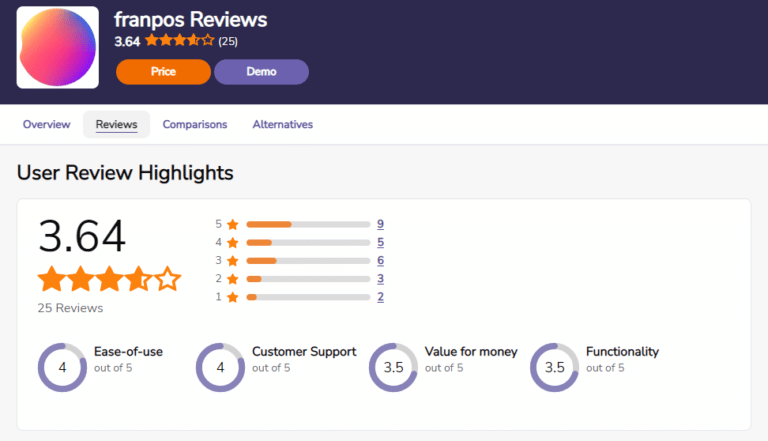Screen dimensions: 768x441
Task: Open the 2 one-star reviews link
Action: point(380,297)
